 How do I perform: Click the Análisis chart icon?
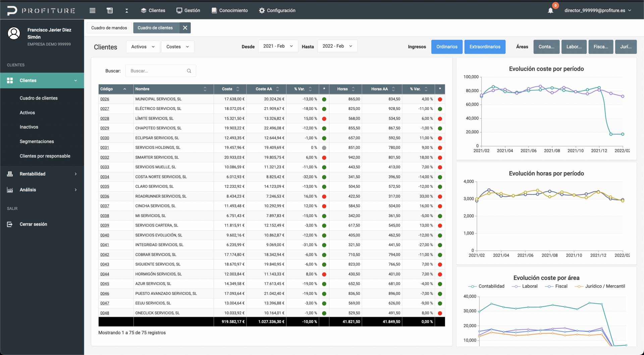tap(10, 190)
